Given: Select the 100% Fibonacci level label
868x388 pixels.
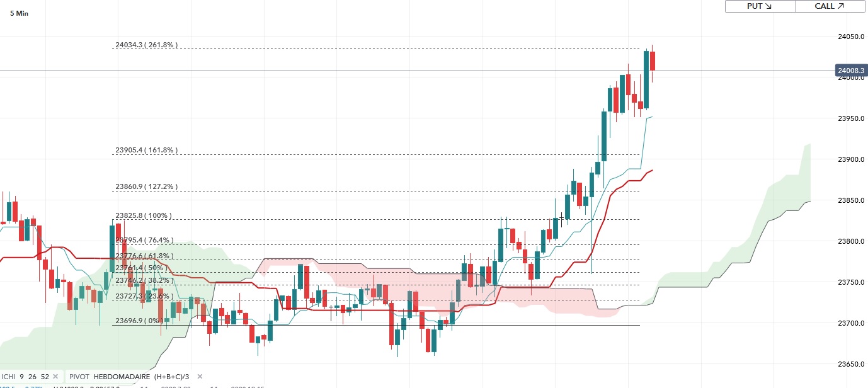Looking at the screenshot, I should [143, 216].
